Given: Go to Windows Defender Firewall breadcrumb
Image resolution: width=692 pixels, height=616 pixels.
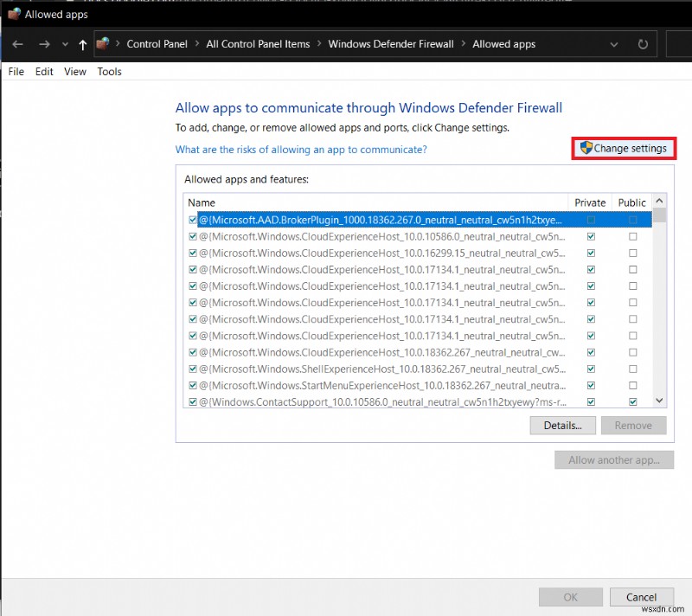Looking at the screenshot, I should tap(391, 44).
